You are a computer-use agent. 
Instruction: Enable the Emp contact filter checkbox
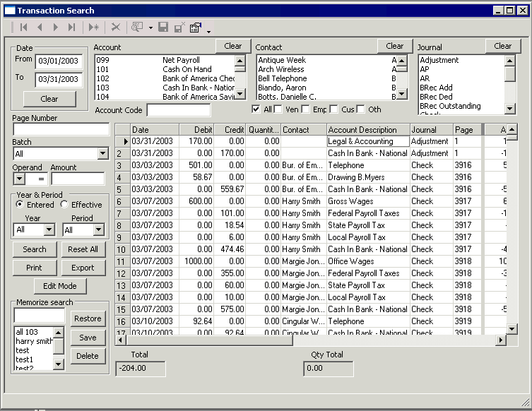pyautogui.click(x=305, y=109)
